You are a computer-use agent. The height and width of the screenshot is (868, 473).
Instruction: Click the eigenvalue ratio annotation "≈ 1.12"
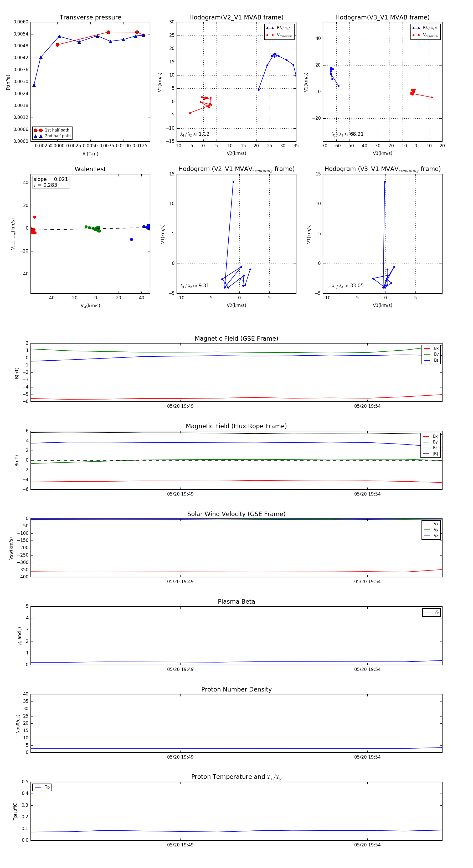194,134
